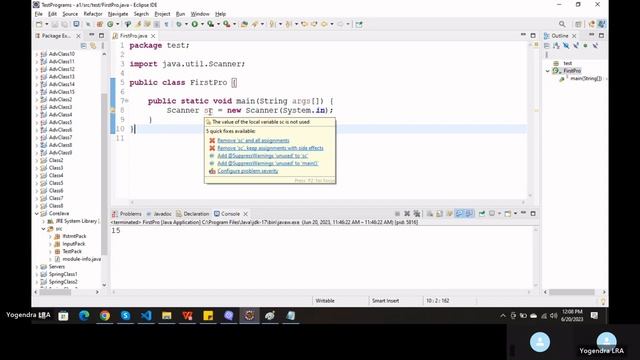640x360 pixels.
Task: Close the FirstPro.java editor tab
Action: (x=153, y=36)
